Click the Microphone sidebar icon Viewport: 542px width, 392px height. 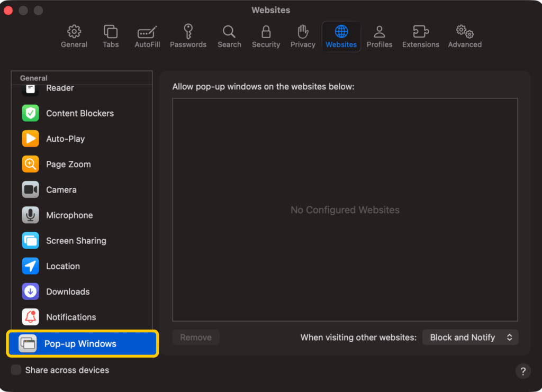click(30, 215)
